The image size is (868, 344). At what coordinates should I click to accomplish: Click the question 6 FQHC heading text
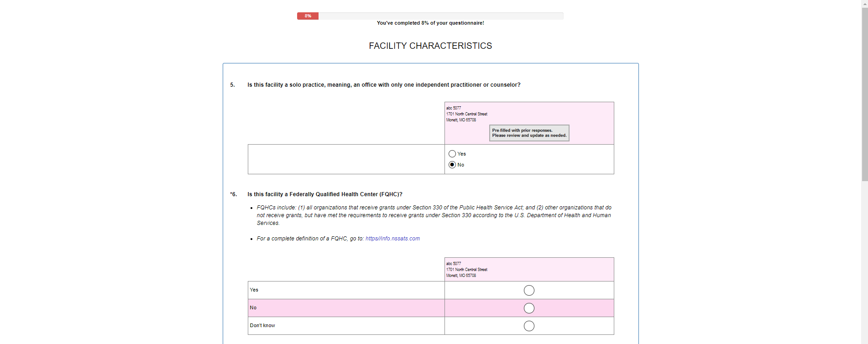click(325, 194)
